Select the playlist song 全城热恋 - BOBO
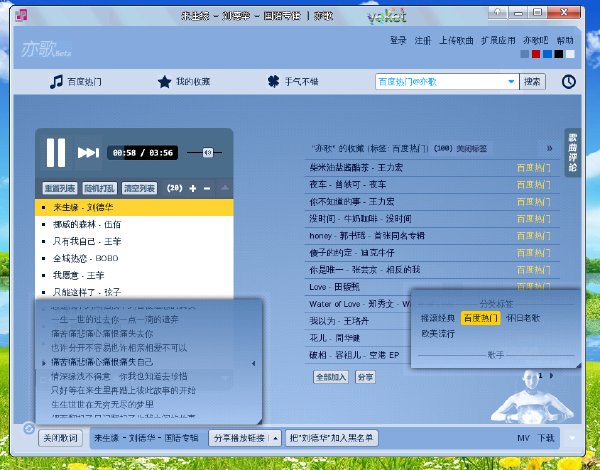The height and width of the screenshot is (470, 600). [x=134, y=258]
